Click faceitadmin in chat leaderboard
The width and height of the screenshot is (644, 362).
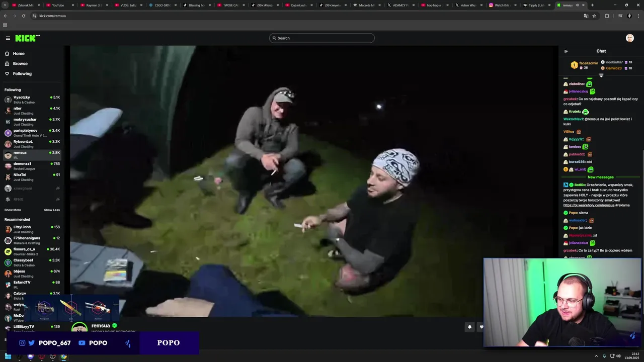589,63
